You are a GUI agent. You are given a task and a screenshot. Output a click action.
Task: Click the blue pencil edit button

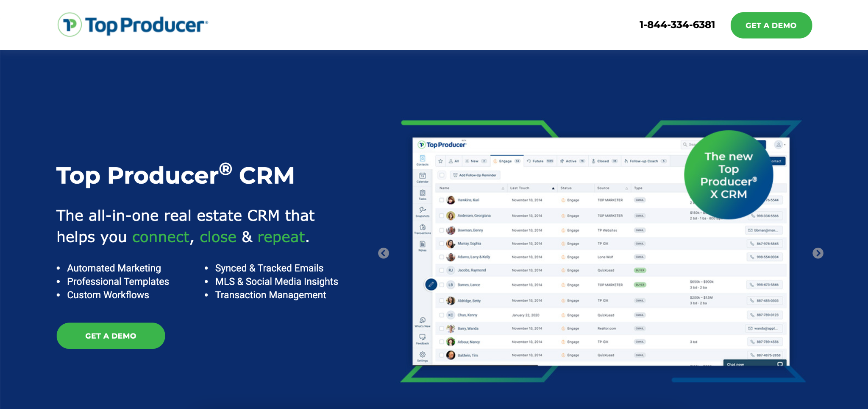point(431,285)
